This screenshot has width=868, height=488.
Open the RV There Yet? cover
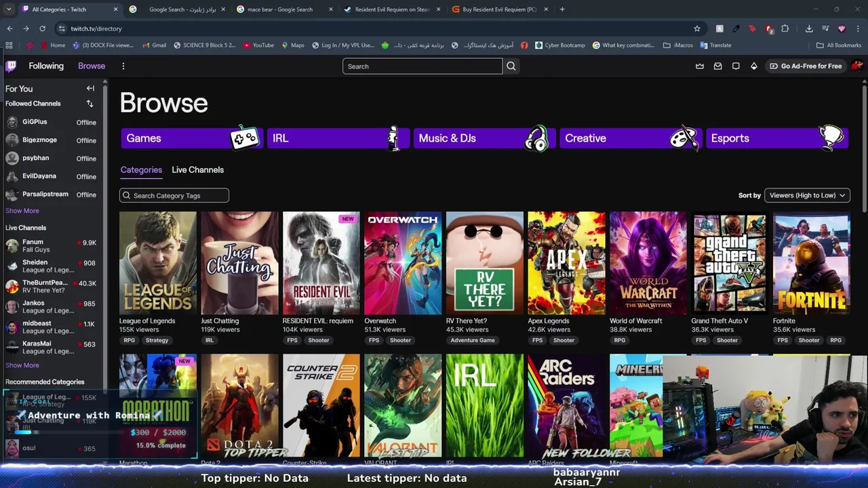click(x=485, y=263)
